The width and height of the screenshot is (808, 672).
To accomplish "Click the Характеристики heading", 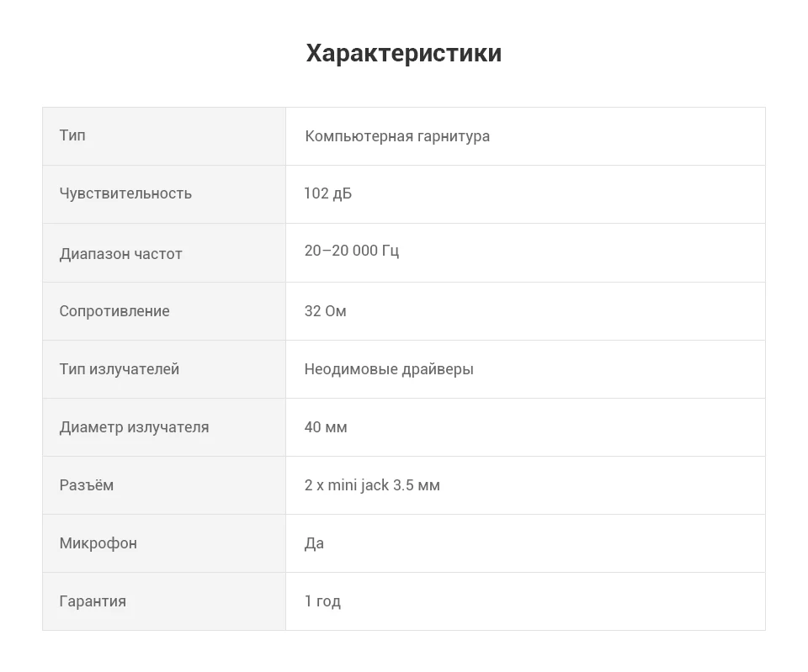I will [403, 53].
